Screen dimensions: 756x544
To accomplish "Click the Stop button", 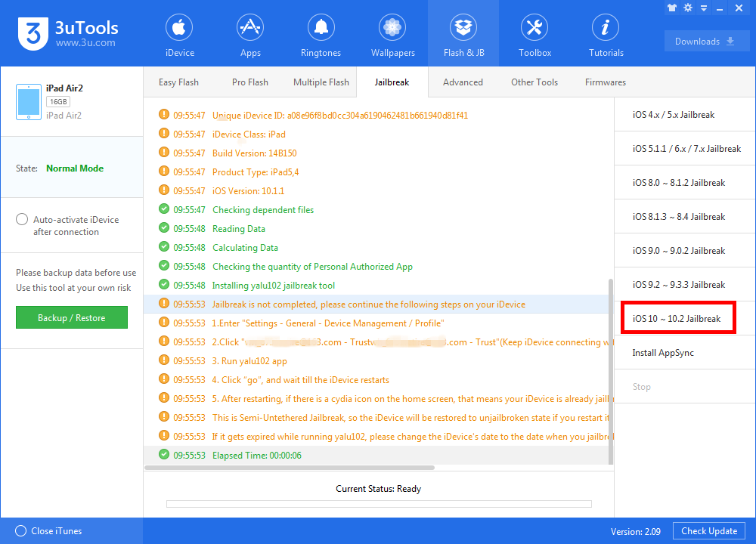I will point(685,386).
